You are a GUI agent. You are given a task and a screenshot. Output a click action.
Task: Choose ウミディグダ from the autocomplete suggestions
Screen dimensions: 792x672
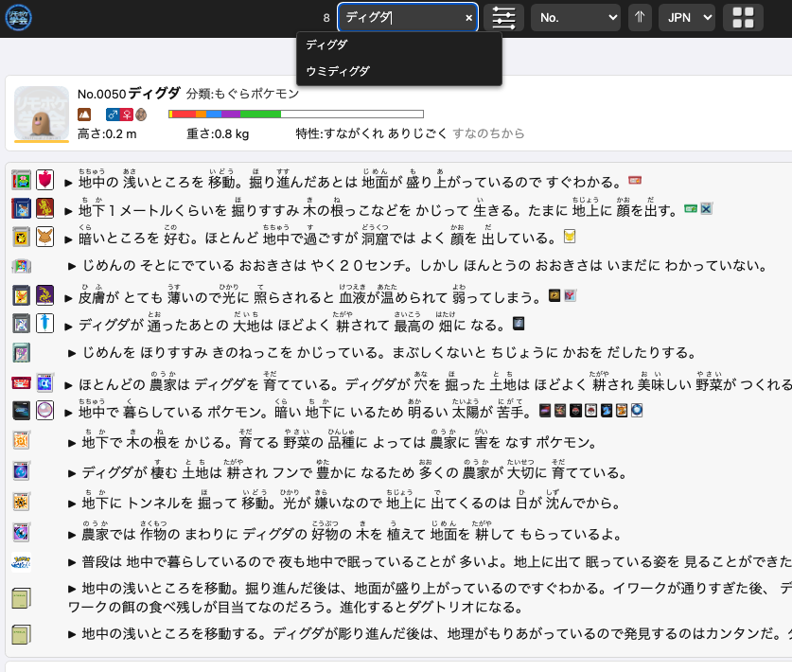pos(399,71)
